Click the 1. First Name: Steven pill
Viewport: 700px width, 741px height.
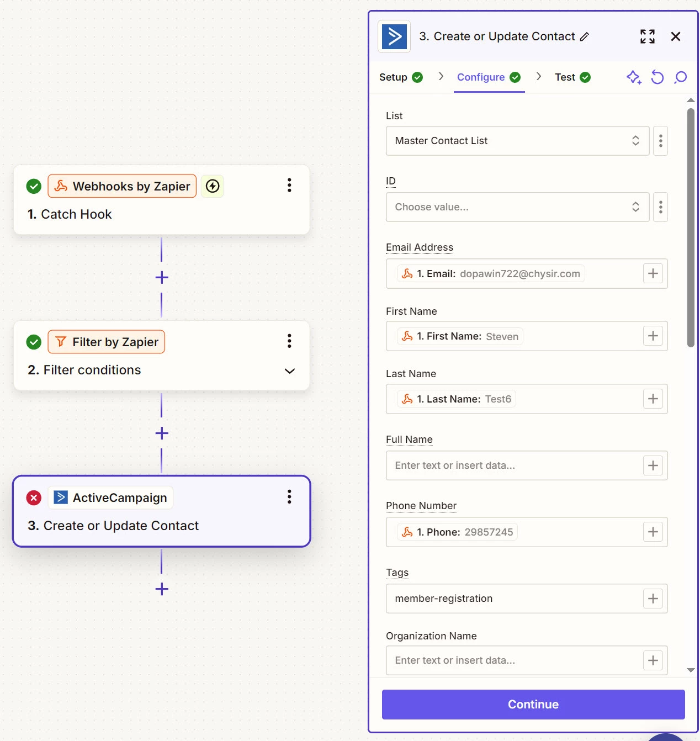[460, 336]
